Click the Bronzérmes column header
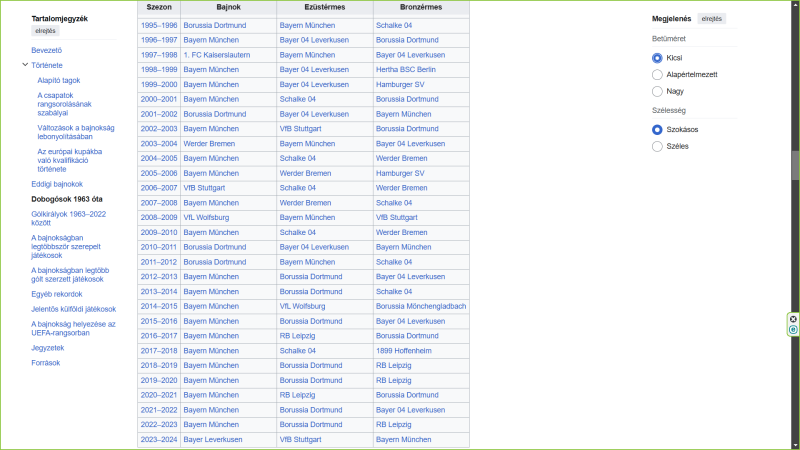The height and width of the screenshot is (450, 800). coord(421,8)
